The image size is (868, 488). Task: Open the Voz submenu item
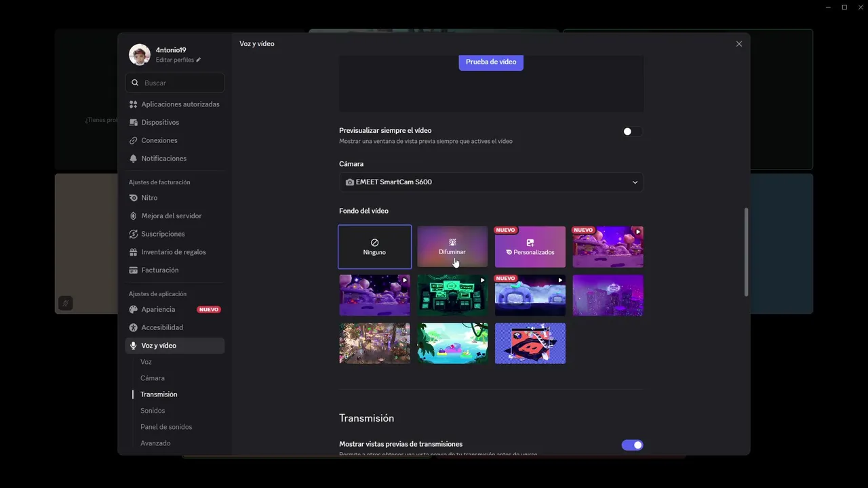(x=146, y=362)
